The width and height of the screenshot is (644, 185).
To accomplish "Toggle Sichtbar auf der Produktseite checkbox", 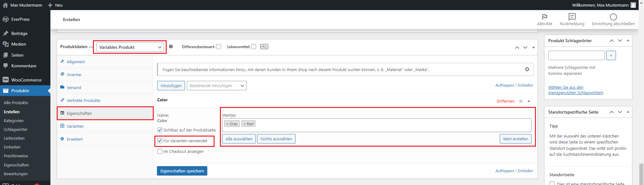I will [160, 130].
